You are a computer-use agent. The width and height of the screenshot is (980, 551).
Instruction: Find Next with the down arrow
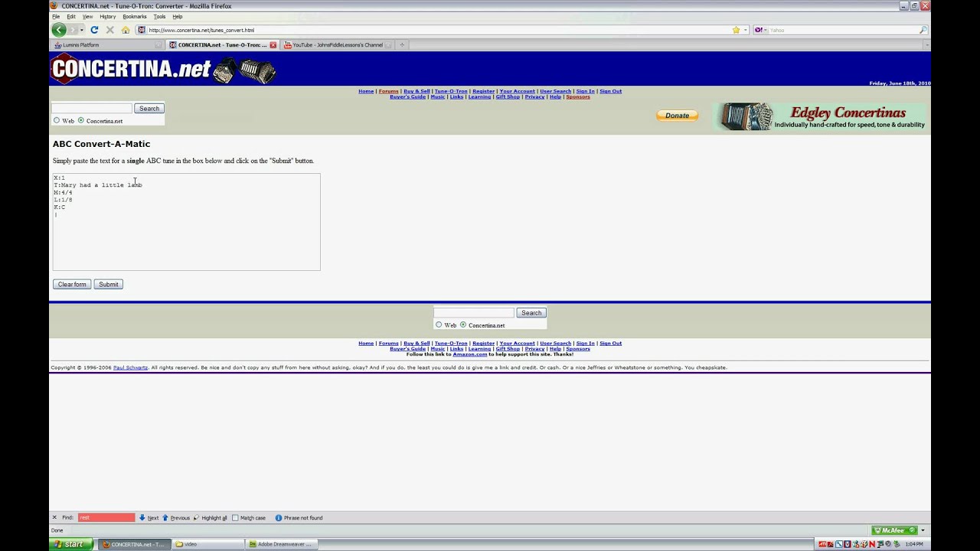(x=149, y=517)
